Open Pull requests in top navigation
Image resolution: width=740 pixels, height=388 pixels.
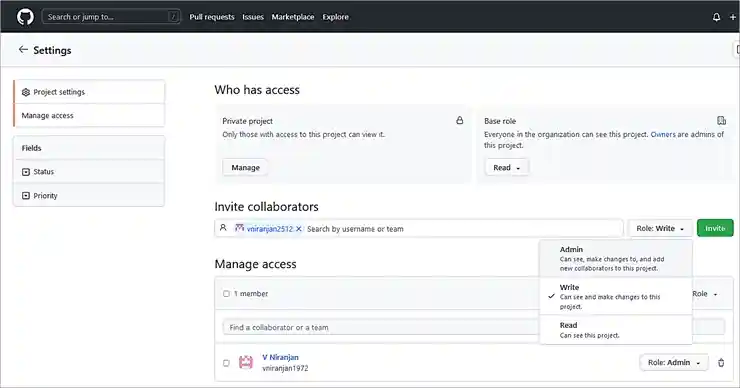pos(212,17)
